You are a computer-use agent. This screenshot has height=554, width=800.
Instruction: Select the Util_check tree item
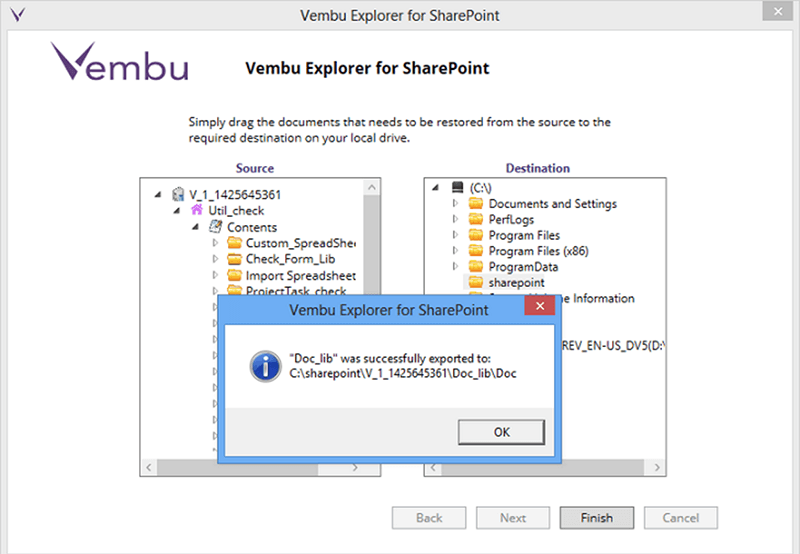pyautogui.click(x=236, y=211)
